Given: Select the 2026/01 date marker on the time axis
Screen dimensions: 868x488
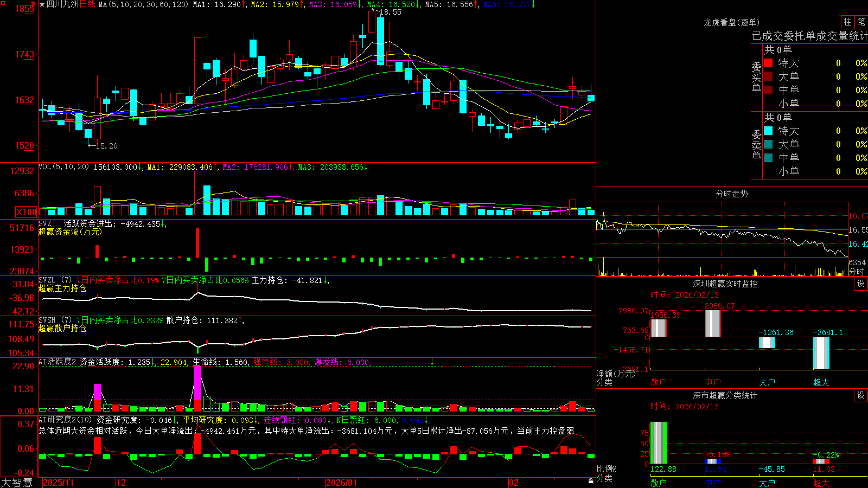Looking at the screenshot, I should coord(341,483).
